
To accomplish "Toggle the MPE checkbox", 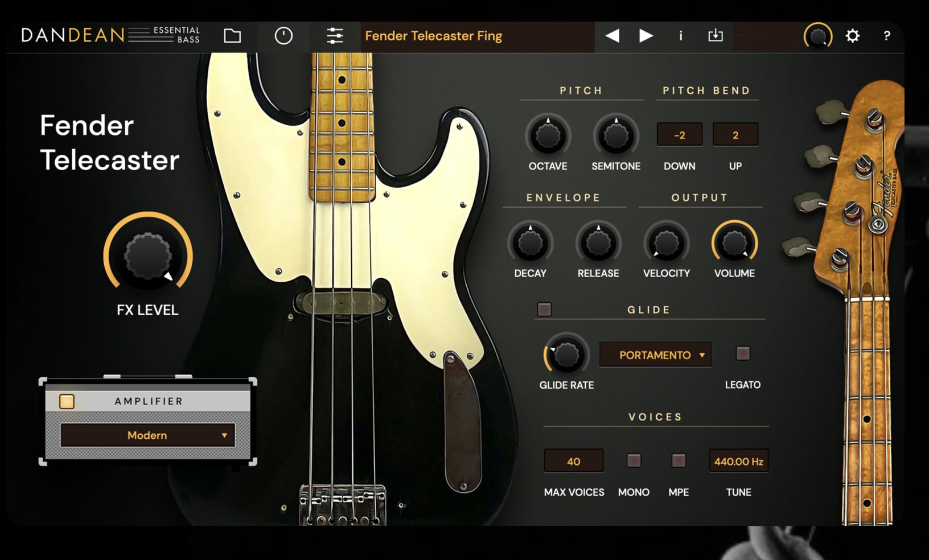I will point(679,460).
